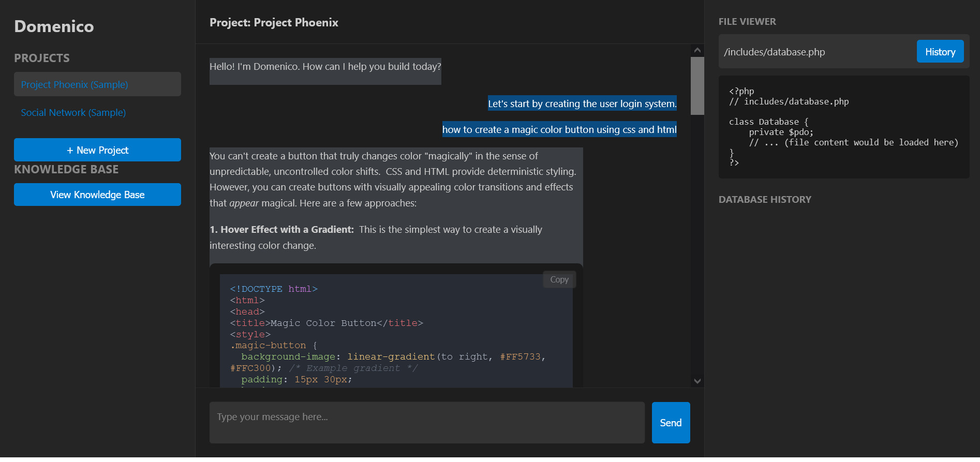Screen dimensions: 980x462
Task: Click the Domenico greeting message
Action: pos(325,67)
